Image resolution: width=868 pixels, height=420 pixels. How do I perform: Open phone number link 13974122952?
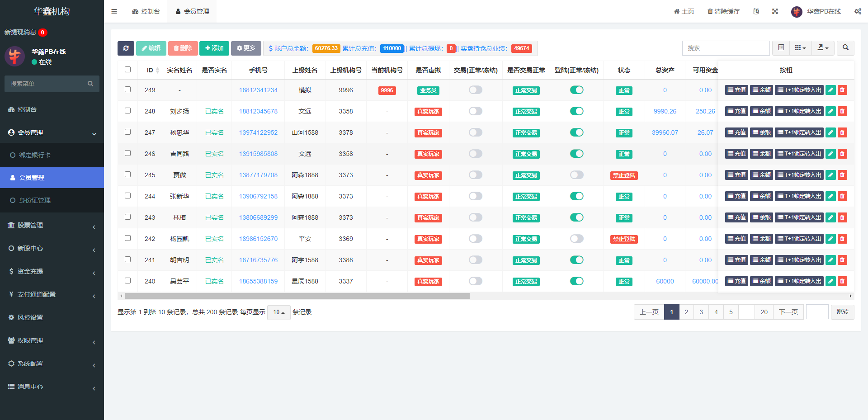(x=258, y=132)
